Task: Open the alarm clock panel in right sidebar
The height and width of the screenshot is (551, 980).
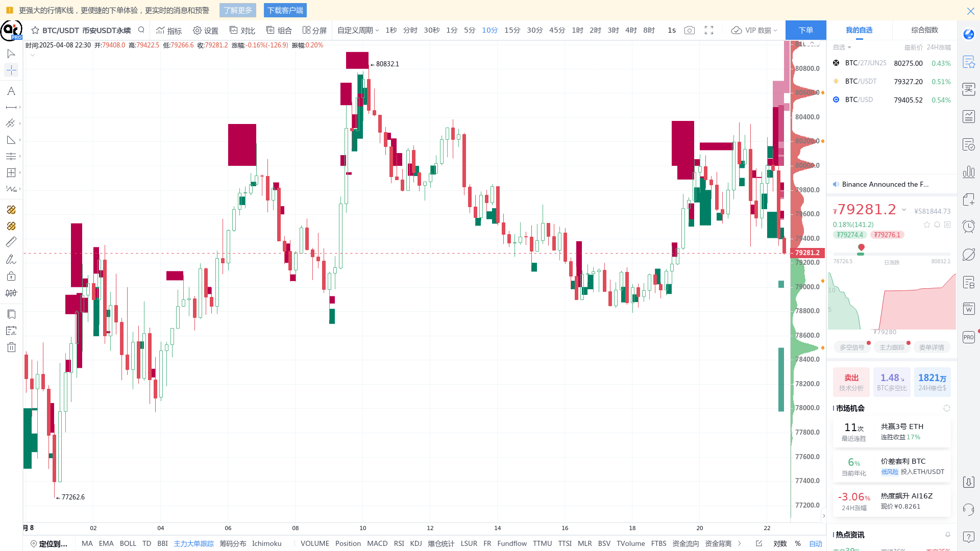Action: (x=969, y=226)
